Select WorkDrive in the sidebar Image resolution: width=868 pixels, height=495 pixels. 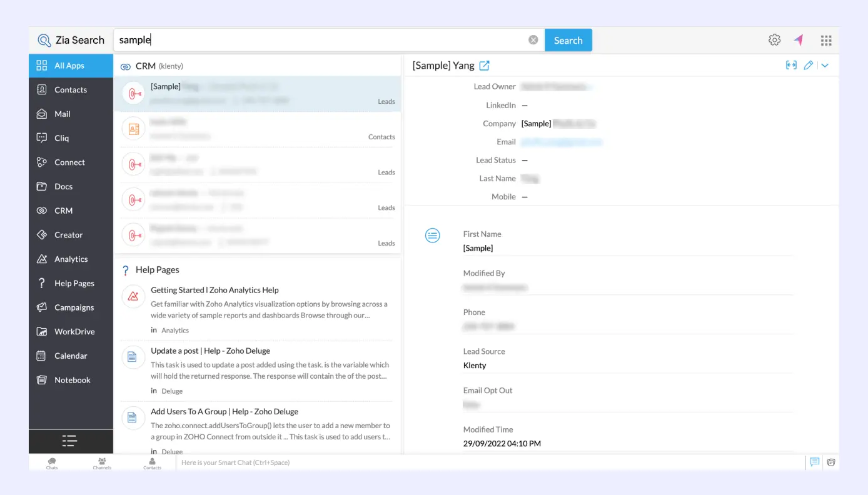[71, 331]
